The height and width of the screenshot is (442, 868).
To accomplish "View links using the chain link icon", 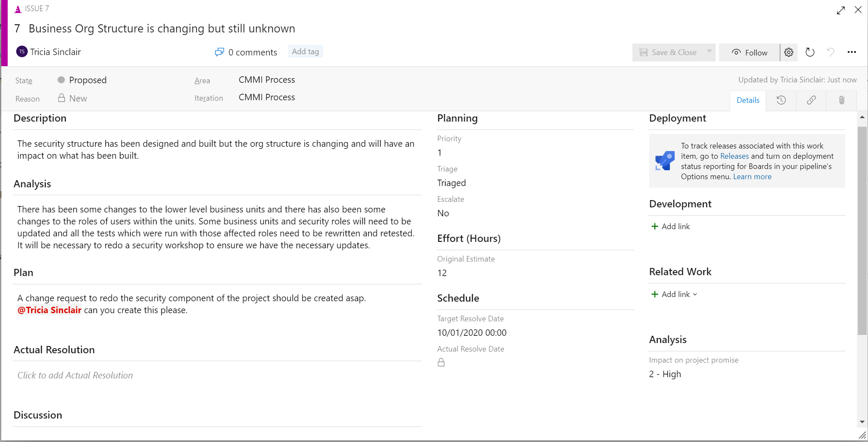I will pyautogui.click(x=811, y=100).
